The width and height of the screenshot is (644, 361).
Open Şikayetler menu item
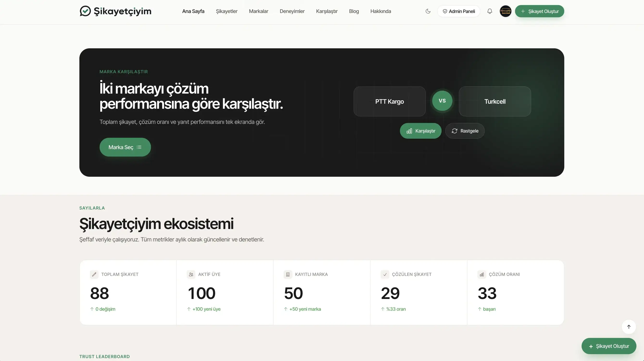coord(227,11)
